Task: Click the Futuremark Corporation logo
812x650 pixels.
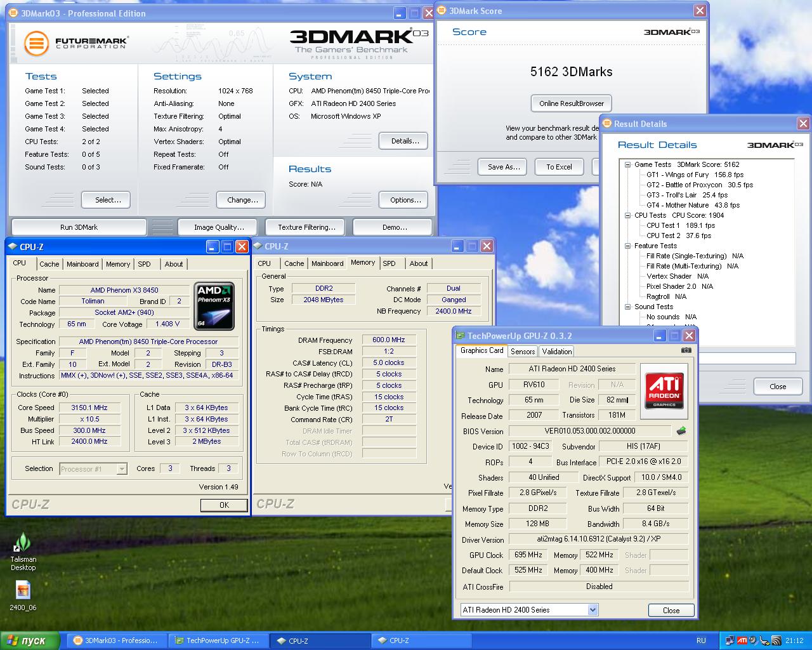Action: (x=76, y=44)
